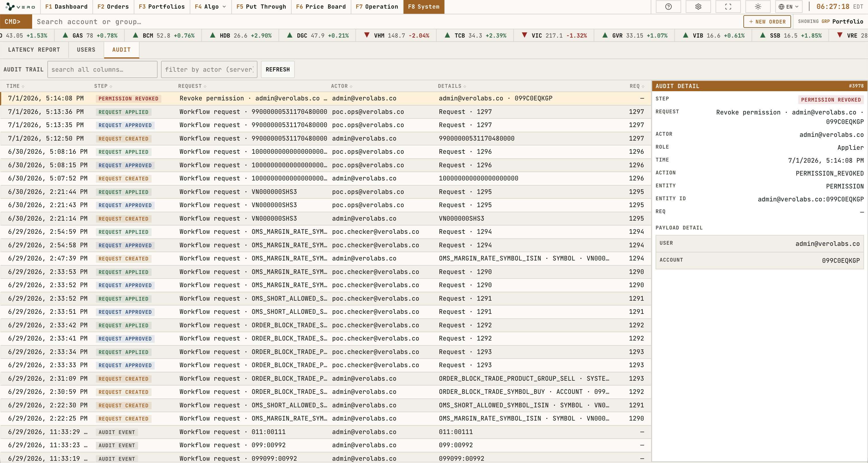Select REQUEST CREATED row at 5:12:50 PM
The width and height of the screenshot is (868, 463).
click(326, 139)
